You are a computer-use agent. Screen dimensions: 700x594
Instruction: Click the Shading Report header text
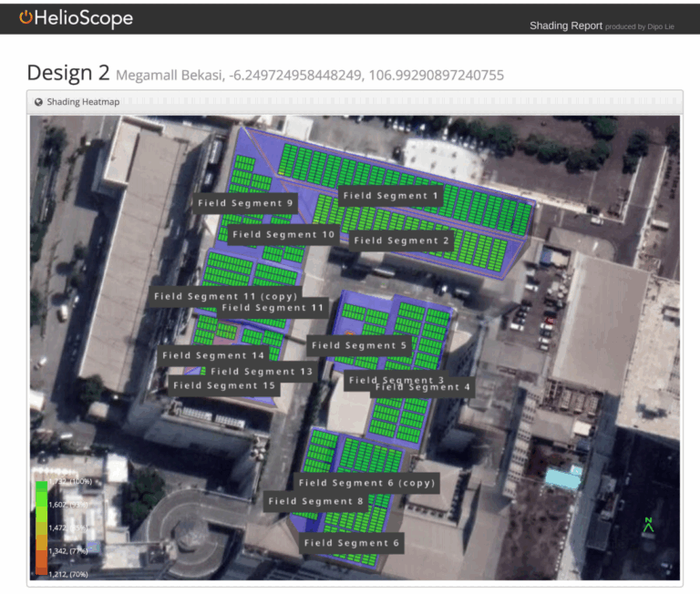(566, 26)
